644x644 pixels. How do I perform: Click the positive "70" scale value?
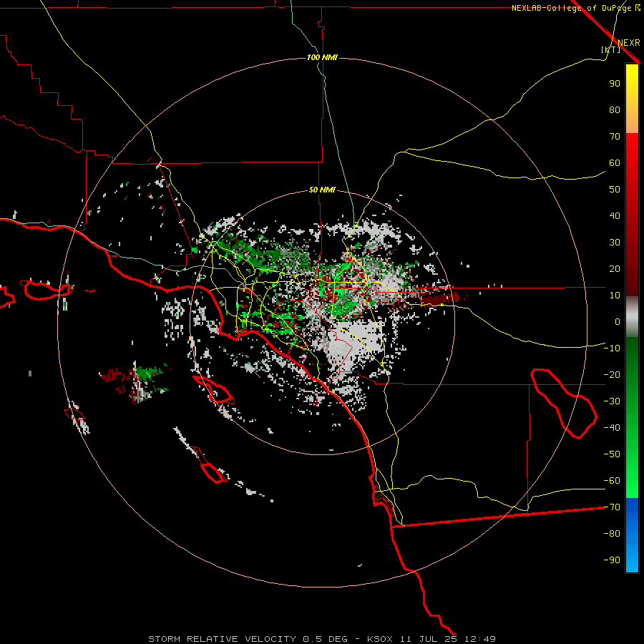coord(615,137)
